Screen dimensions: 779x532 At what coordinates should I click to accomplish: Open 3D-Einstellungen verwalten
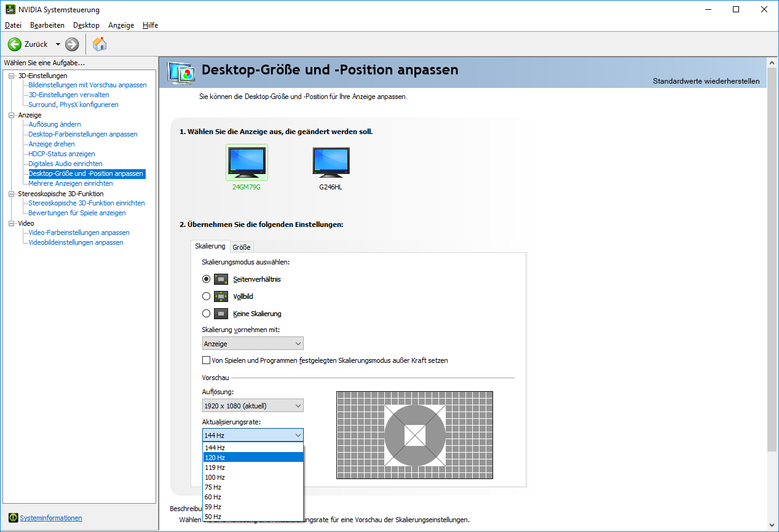(69, 95)
